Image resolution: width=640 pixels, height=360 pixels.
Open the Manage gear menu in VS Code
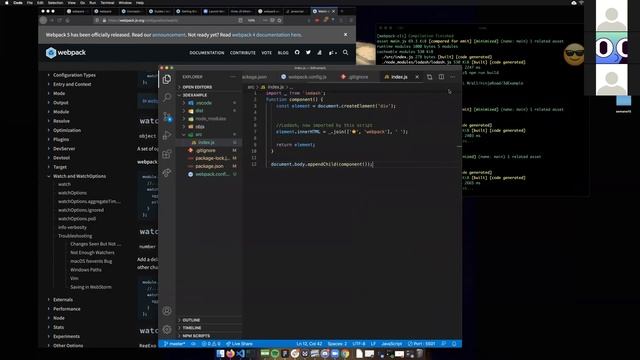[167, 329]
